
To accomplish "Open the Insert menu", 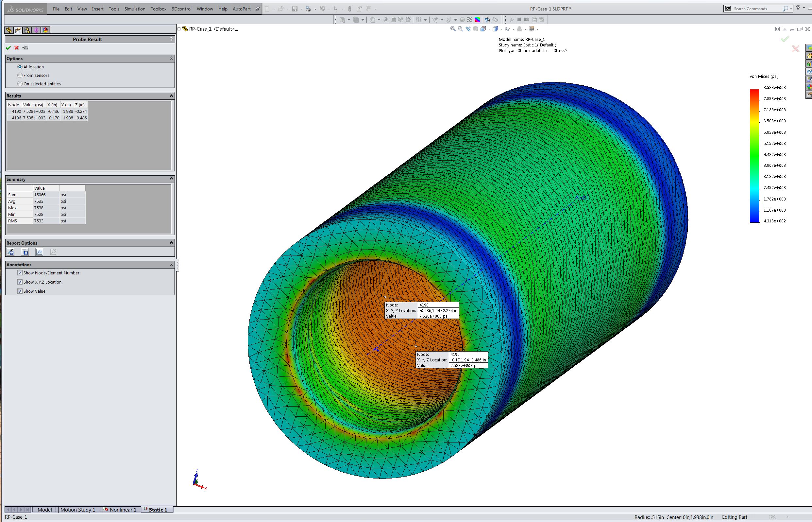I will coord(98,9).
